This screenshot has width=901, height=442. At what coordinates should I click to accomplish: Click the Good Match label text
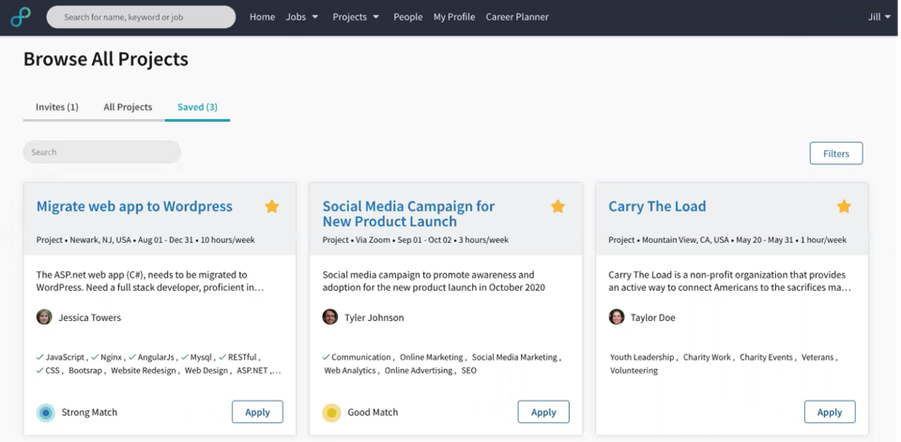tap(372, 412)
